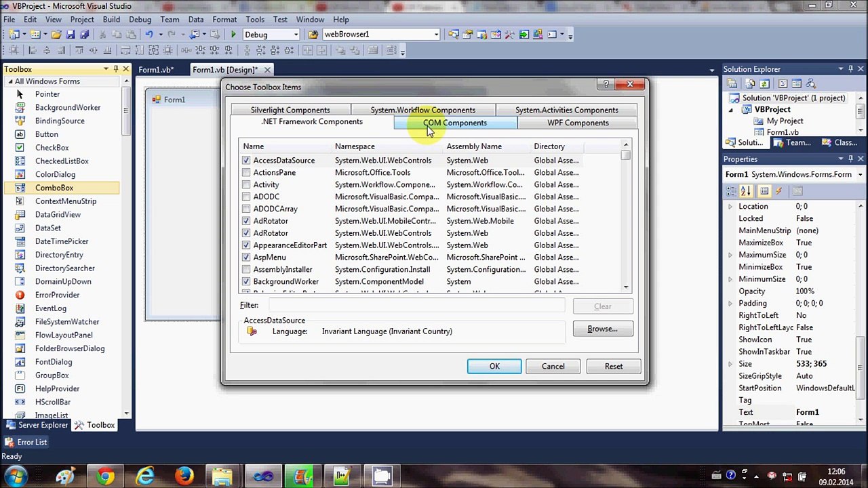Screen dimensions: 868x488
Task: Click the Save All toolbar icon
Action: coord(84,35)
